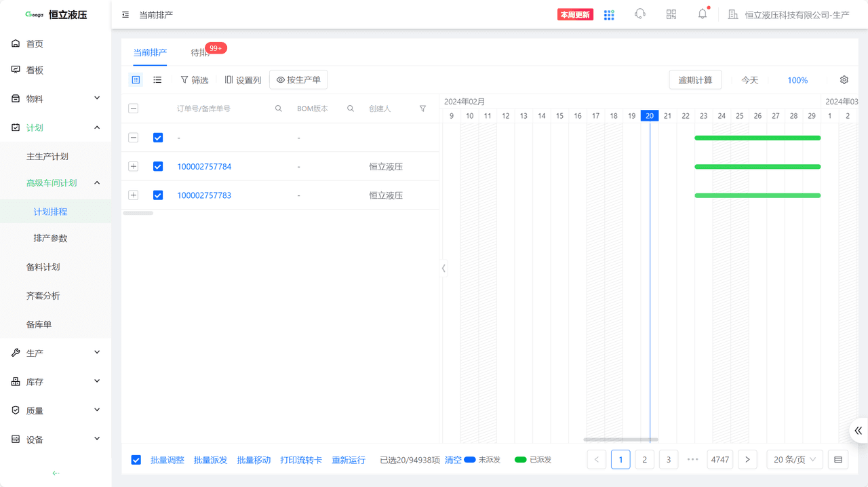Search by order number magnifier icon

pyautogui.click(x=279, y=109)
